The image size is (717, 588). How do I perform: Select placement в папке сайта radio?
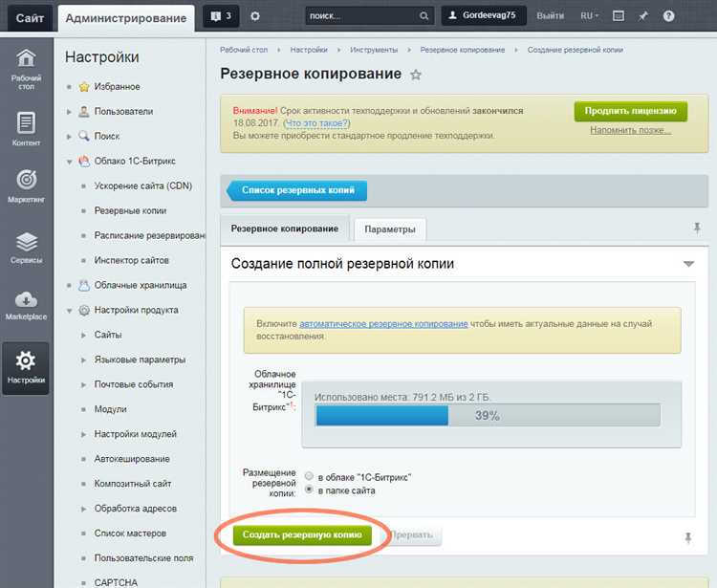tap(309, 490)
